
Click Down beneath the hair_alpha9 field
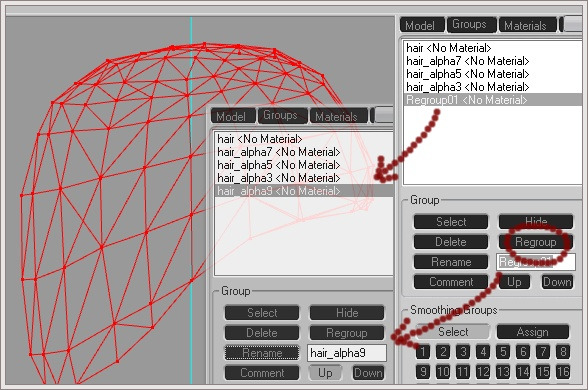(368, 373)
